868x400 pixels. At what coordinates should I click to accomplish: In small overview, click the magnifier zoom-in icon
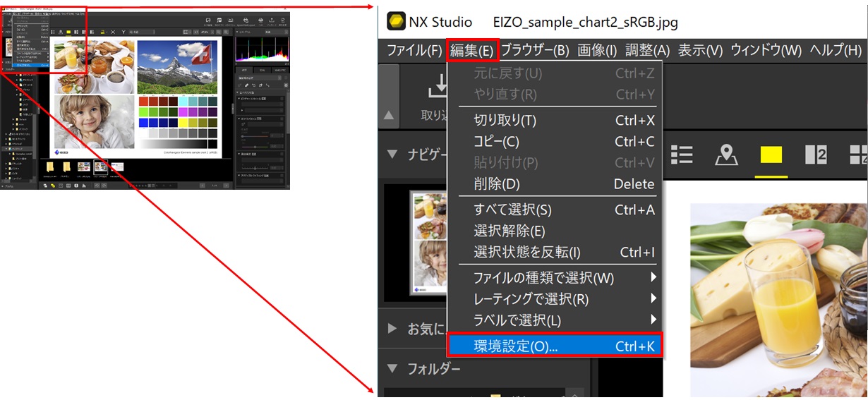tap(226, 32)
